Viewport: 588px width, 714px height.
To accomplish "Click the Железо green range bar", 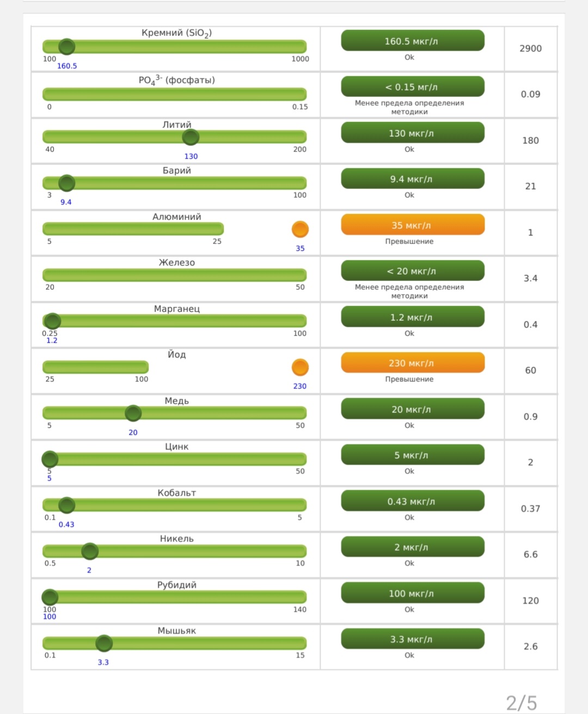I will [x=174, y=275].
